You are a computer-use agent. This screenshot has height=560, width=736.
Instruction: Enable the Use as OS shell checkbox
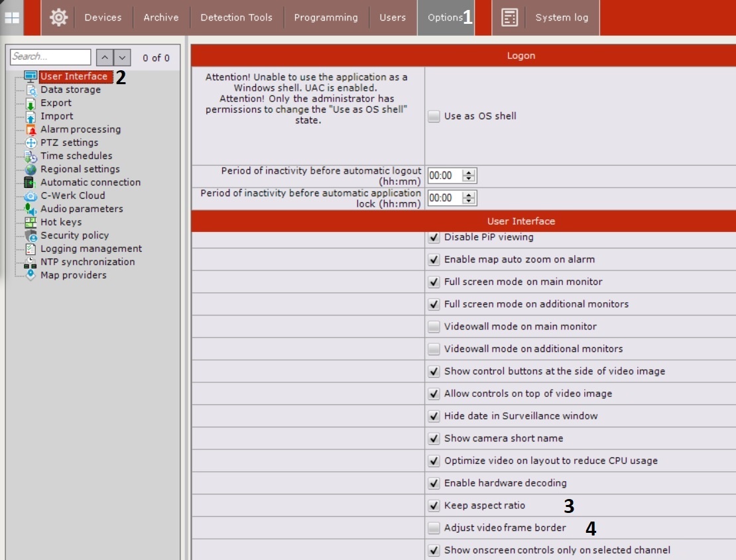[434, 116]
